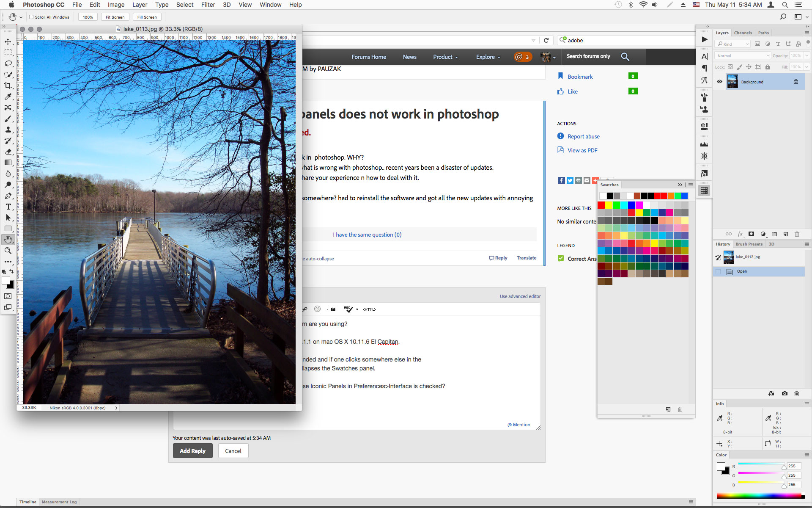Open the Filter menu
This screenshot has width=812, height=508.
click(x=208, y=5)
